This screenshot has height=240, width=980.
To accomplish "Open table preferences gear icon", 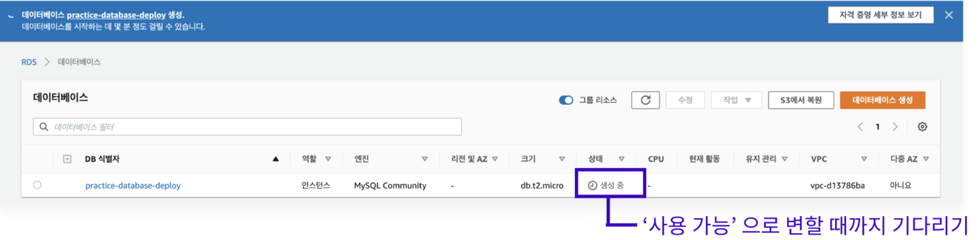I will (923, 127).
